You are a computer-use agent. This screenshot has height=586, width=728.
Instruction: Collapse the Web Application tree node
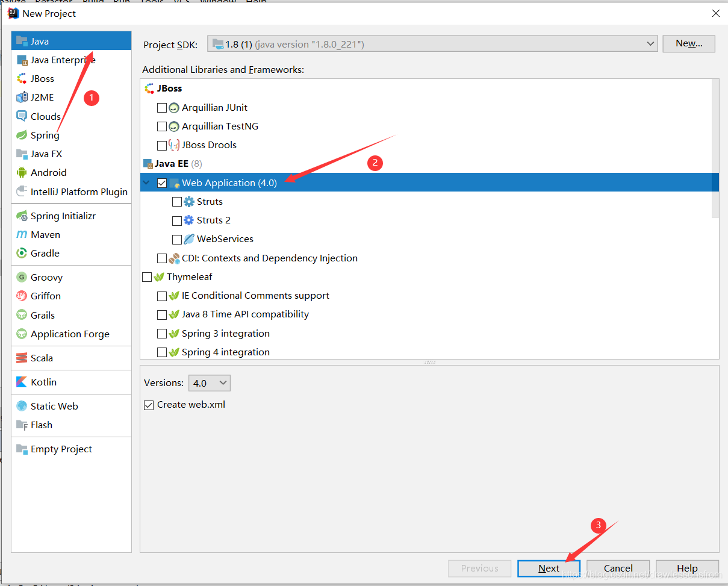[147, 182]
